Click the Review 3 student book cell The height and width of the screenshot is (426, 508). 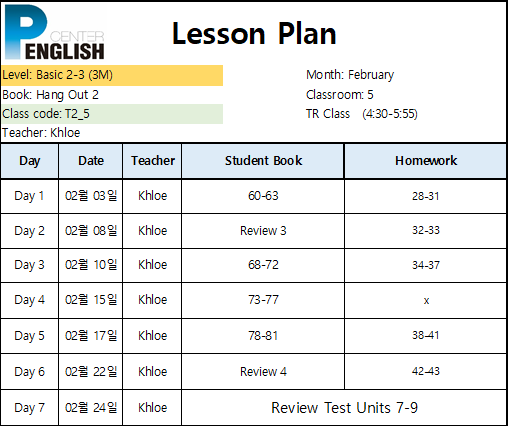(263, 231)
